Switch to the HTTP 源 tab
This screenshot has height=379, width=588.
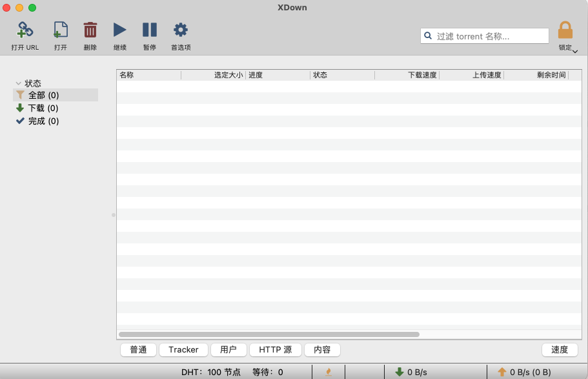click(275, 350)
